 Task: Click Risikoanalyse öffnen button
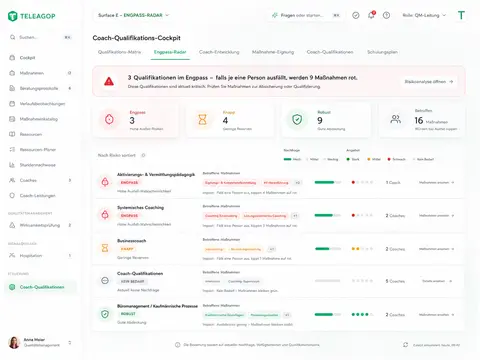[x=429, y=81]
